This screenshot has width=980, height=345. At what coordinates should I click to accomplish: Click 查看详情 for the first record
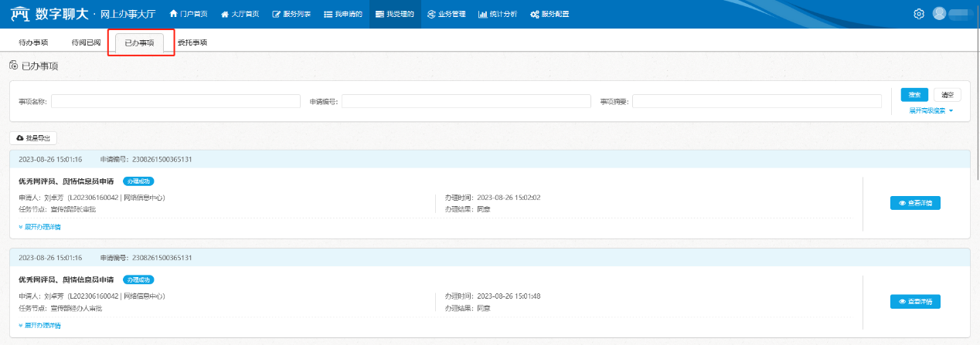pos(915,203)
